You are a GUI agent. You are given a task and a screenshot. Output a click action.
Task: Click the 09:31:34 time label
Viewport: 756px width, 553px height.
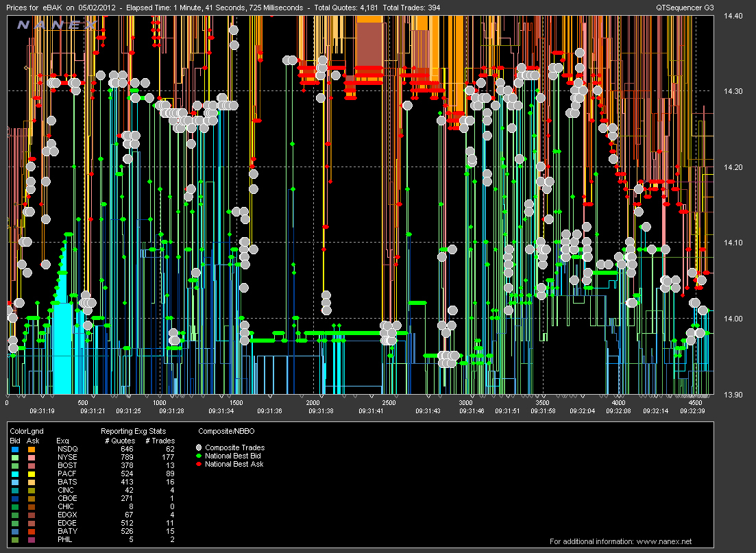click(221, 411)
